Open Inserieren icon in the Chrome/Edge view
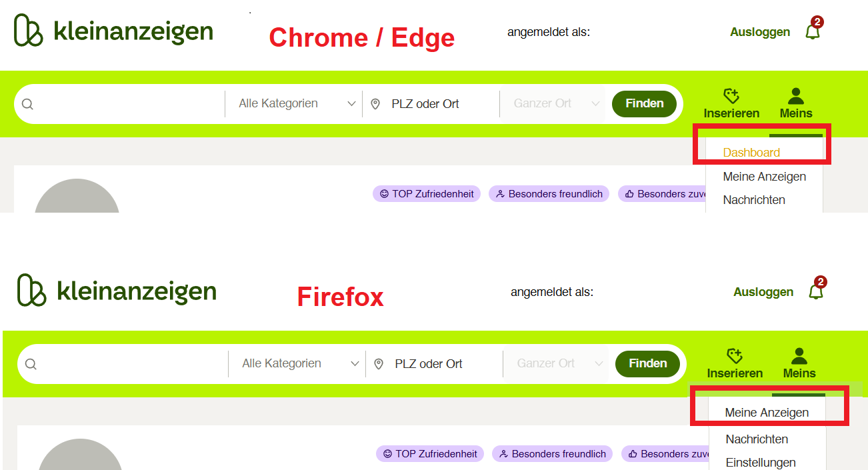 point(731,96)
